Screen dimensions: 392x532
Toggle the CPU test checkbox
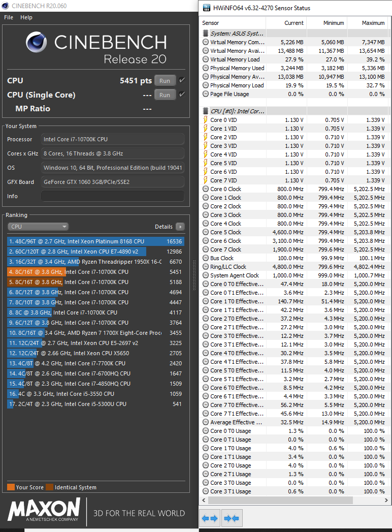tap(182, 80)
